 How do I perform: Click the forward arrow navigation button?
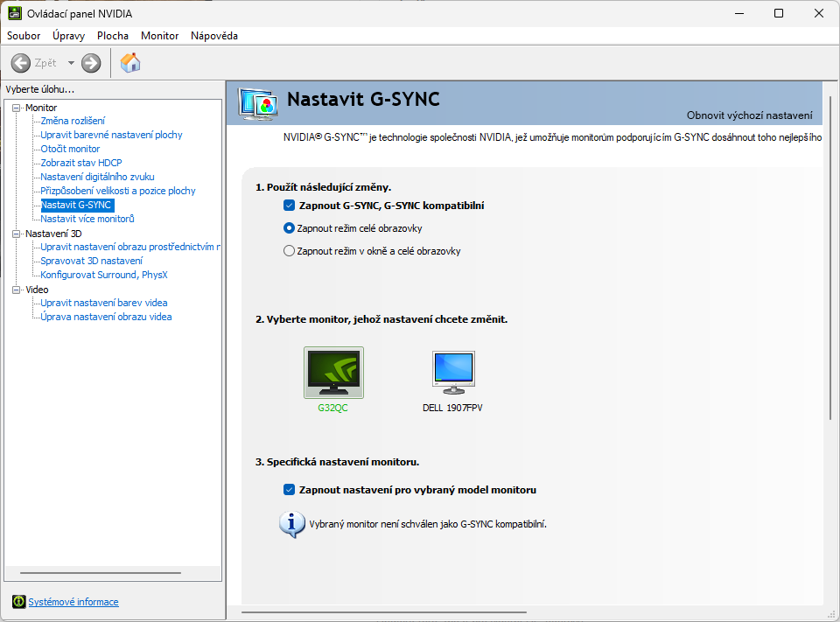pos(91,63)
